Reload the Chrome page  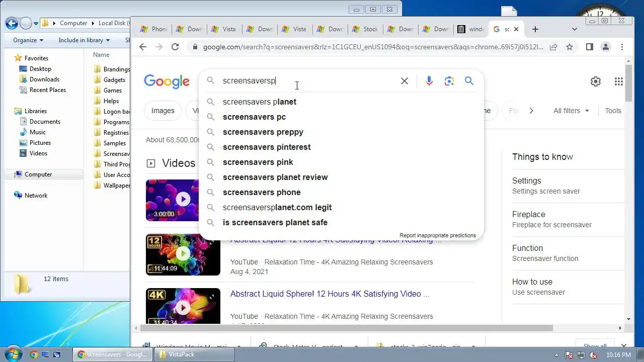[x=175, y=47]
